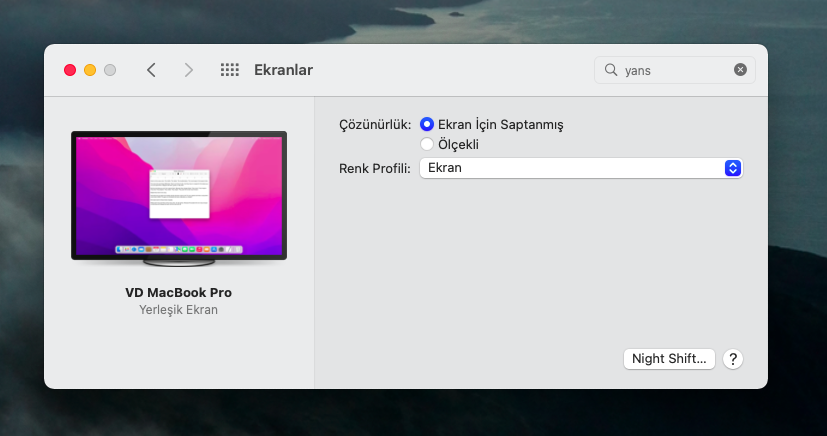This screenshot has height=436, width=827.
Task: Go back with the left chevron
Action: 151,70
